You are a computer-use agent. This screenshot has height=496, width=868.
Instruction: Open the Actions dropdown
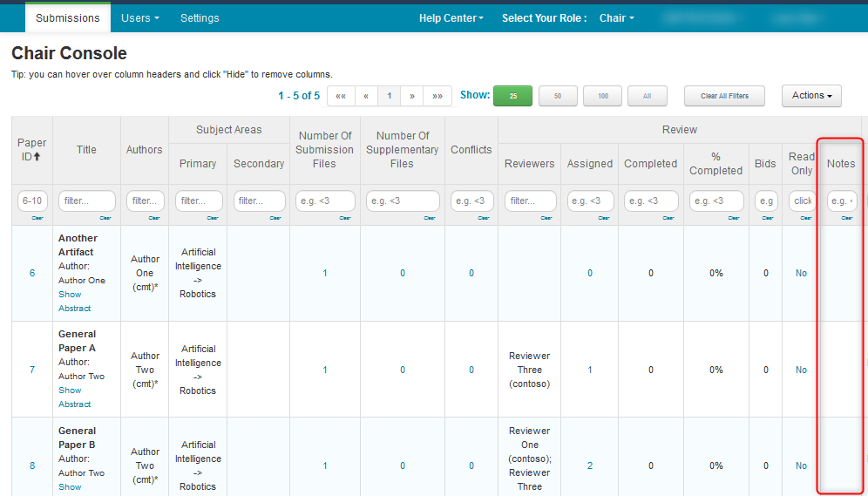810,96
